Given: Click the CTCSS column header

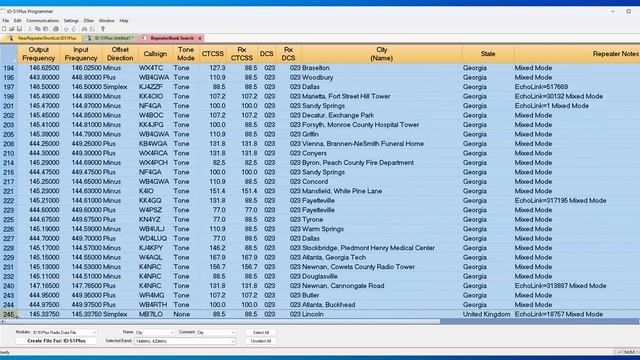Looking at the screenshot, I should [x=213, y=54].
